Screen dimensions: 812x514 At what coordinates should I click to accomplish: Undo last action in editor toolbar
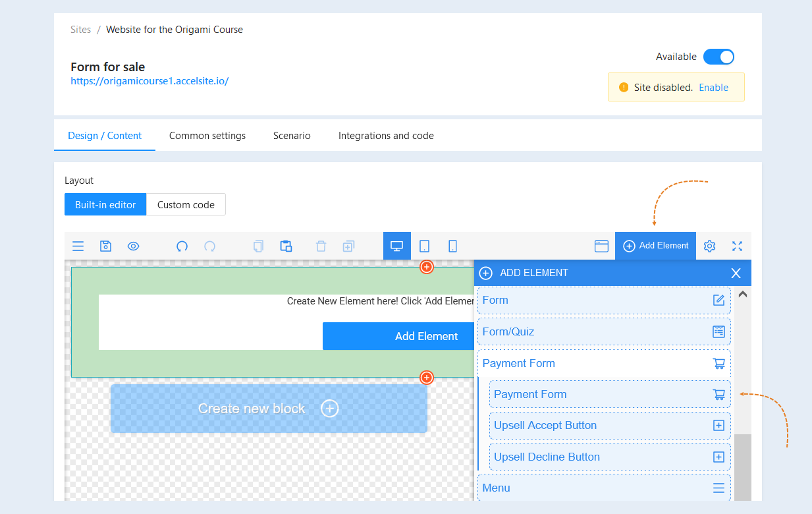[182, 246]
